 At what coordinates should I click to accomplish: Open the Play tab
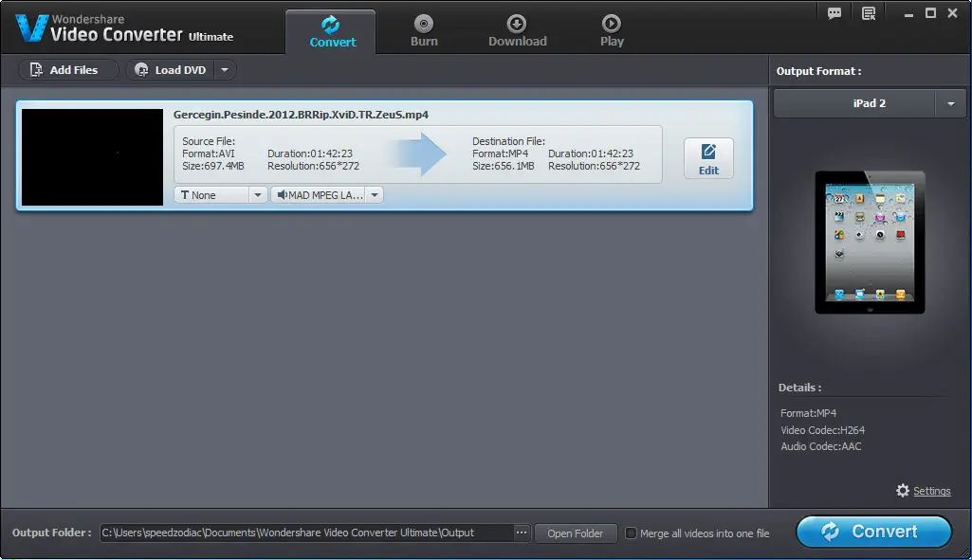point(612,31)
